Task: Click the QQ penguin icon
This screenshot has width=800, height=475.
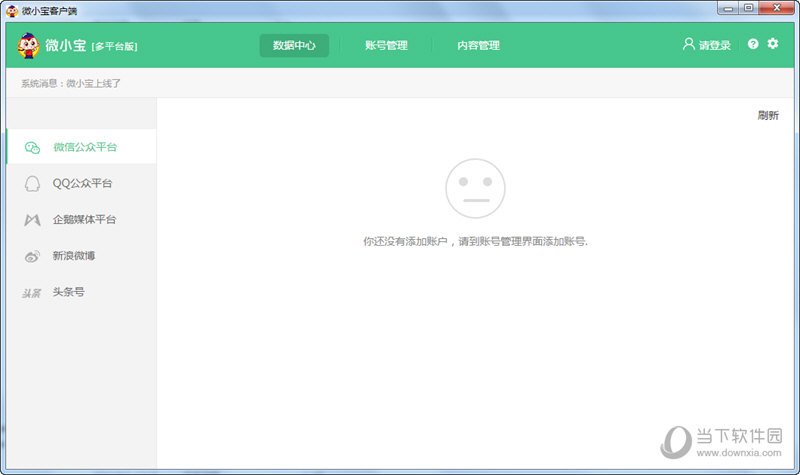Action: 32,184
